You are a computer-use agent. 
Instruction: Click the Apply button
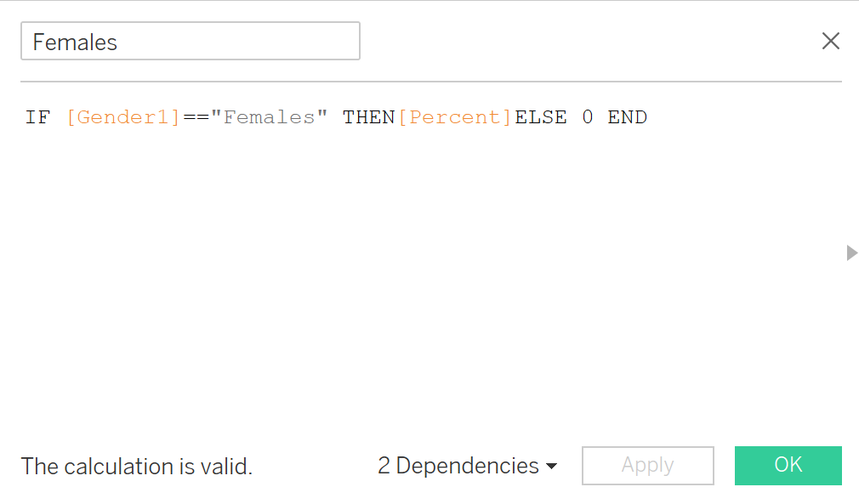point(647,465)
